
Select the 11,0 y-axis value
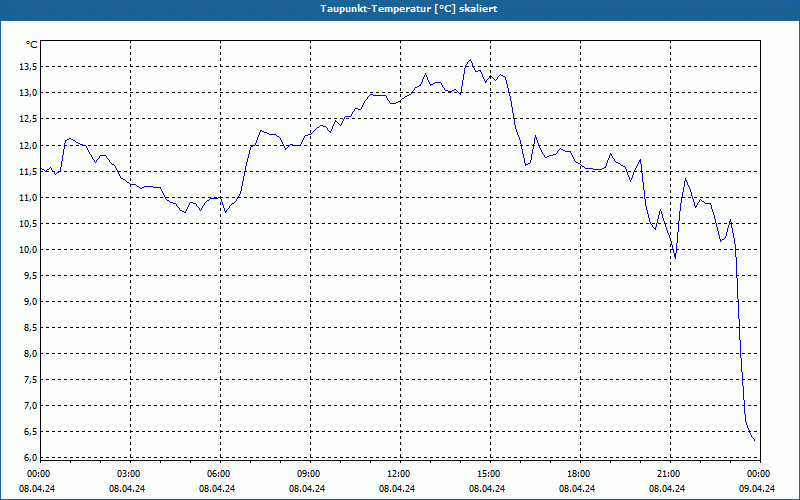[x=29, y=197]
